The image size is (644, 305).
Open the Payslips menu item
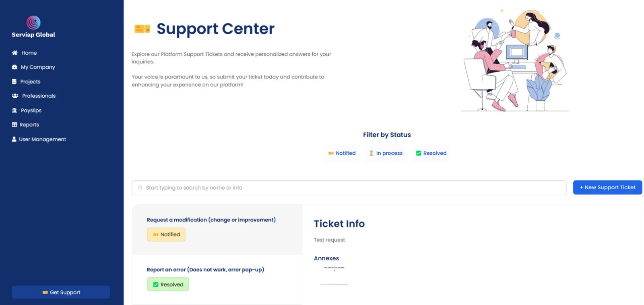point(31,111)
